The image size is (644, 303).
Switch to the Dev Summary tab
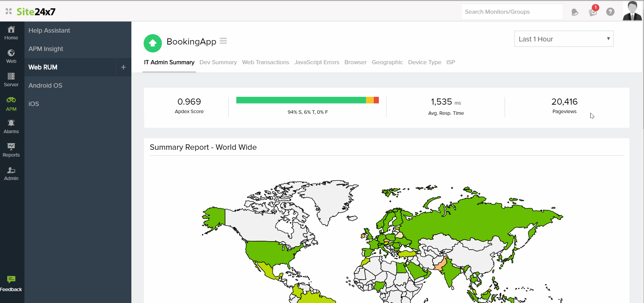tap(218, 63)
